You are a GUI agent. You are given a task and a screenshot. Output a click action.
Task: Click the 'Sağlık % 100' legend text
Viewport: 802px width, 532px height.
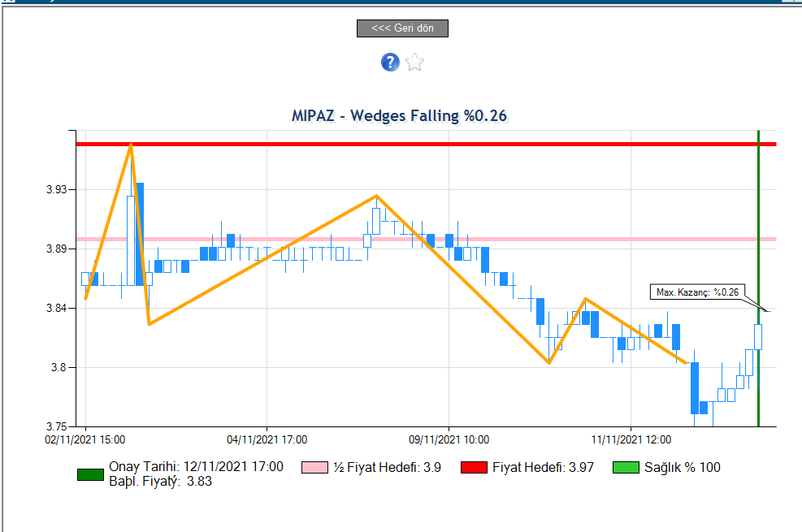pyautogui.click(x=683, y=467)
